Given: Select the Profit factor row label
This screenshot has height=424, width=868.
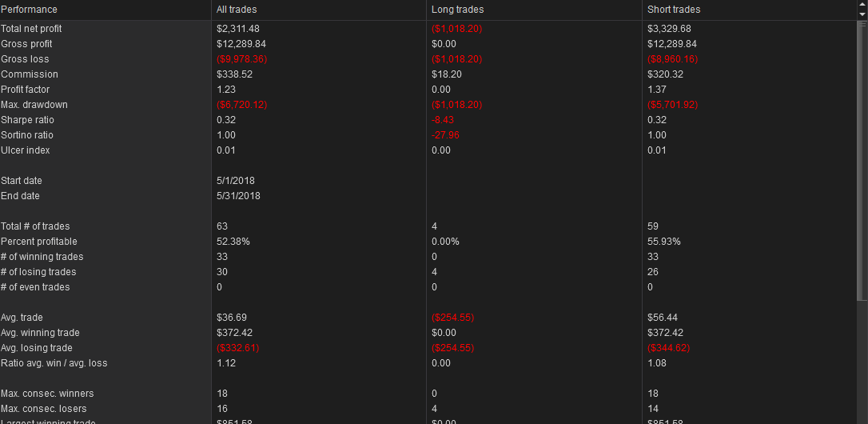Looking at the screenshot, I should (26, 90).
